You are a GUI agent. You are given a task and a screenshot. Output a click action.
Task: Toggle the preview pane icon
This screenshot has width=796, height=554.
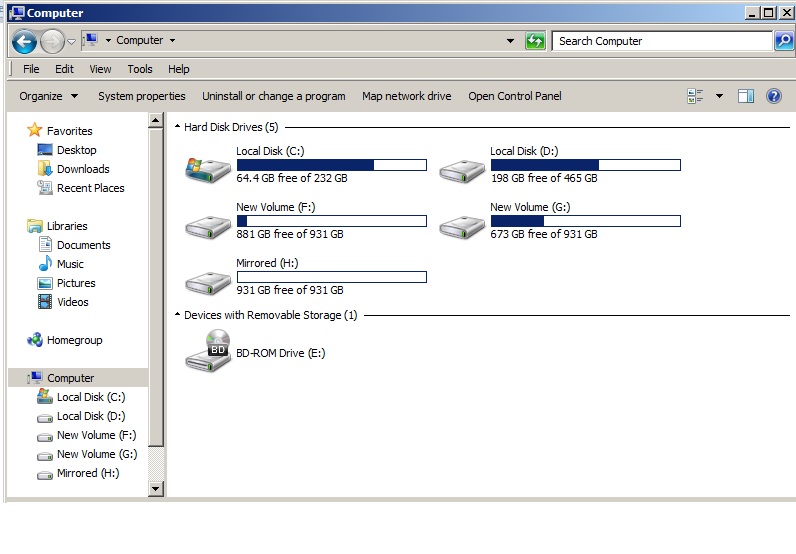pyautogui.click(x=746, y=96)
